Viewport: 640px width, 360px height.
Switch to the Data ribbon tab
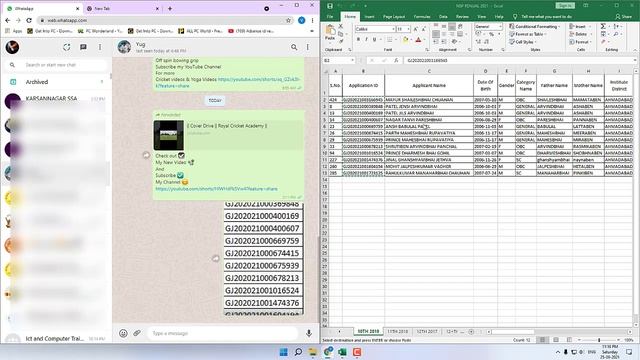coord(443,17)
